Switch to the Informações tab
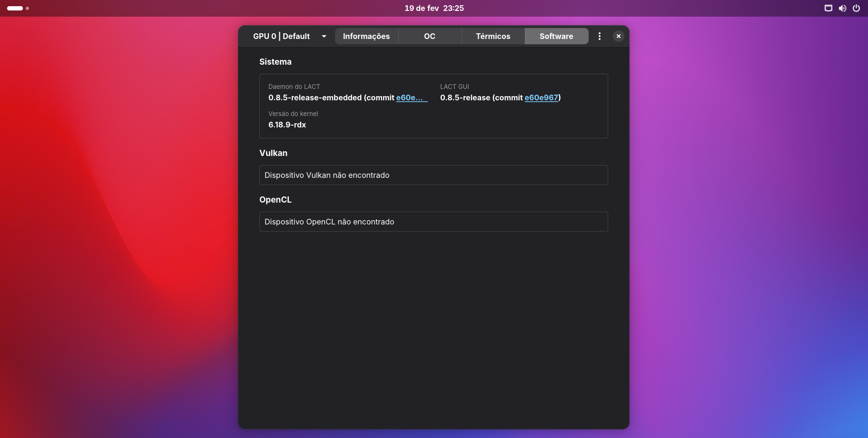 366,36
